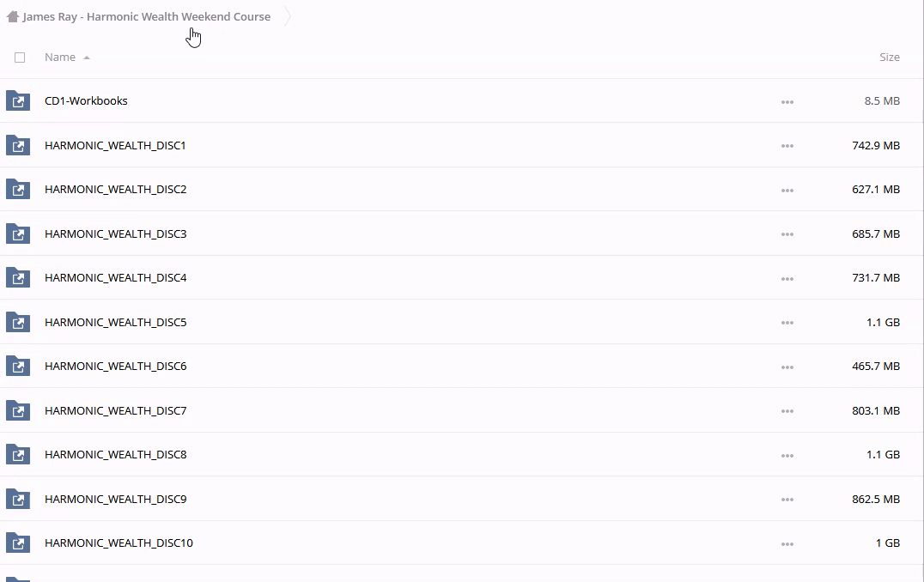Click the HARMONIC_WEALTH_DISC3 folder icon
The height and width of the screenshot is (582, 924).
[x=18, y=233]
